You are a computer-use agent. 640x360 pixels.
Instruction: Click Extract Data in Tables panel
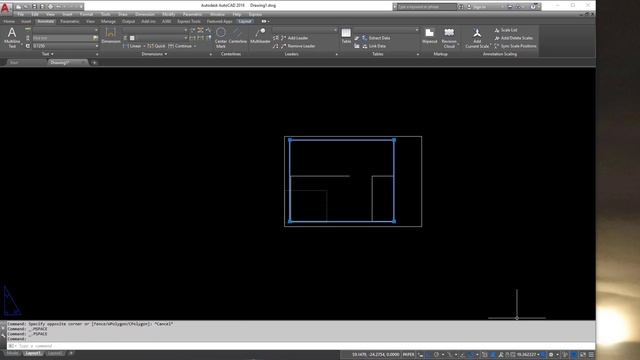tap(376, 38)
